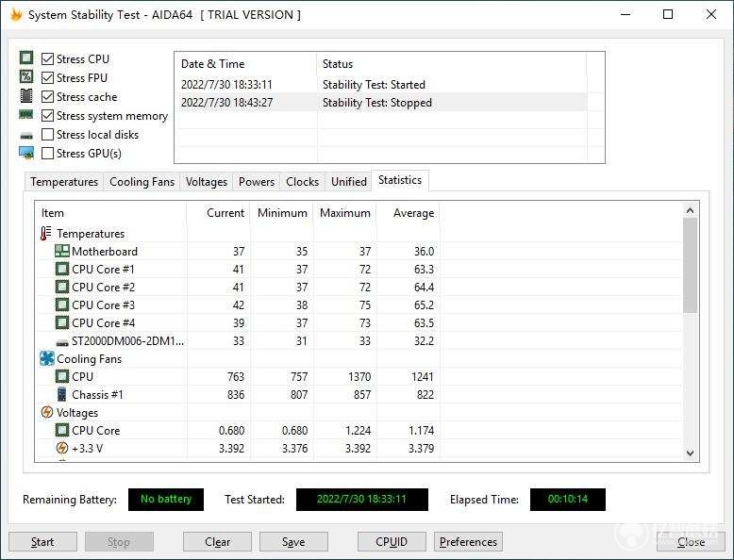Click the chip icon of CPU Core #3
Viewport: 734px width, 560px height.
point(61,305)
